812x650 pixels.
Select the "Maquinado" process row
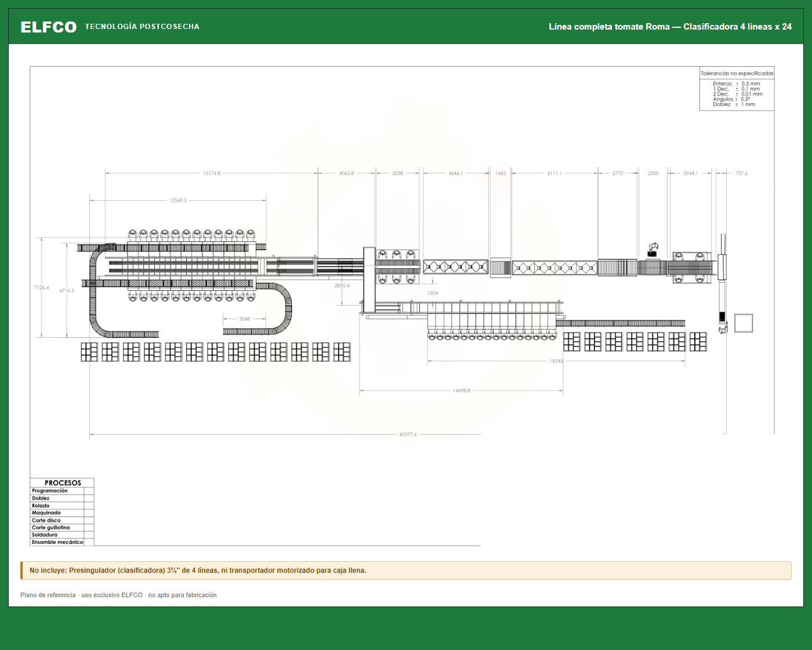pyautogui.click(x=62, y=513)
